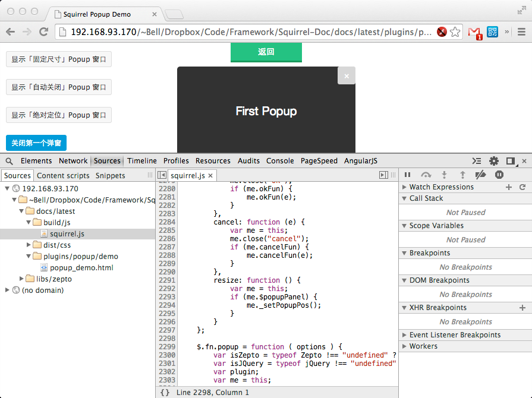This screenshot has height=398, width=532.
Task: Select popup_demo.html in the file tree
Action: 81,268
